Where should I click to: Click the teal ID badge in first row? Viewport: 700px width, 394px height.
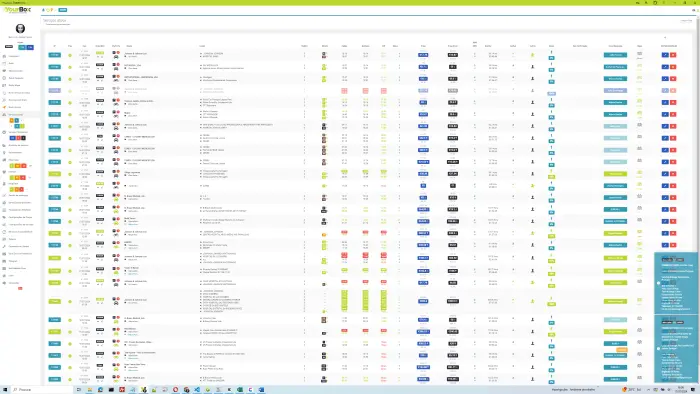pyautogui.click(x=54, y=55)
